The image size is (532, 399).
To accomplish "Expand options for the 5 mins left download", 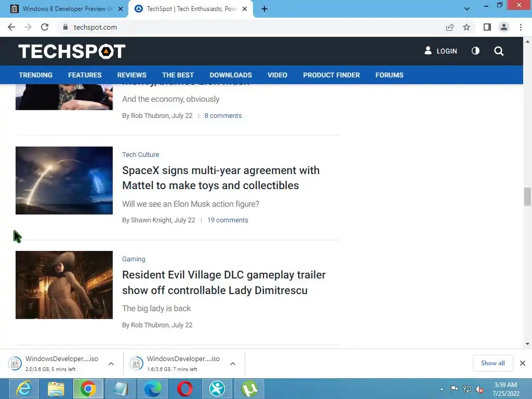I will pos(111,364).
